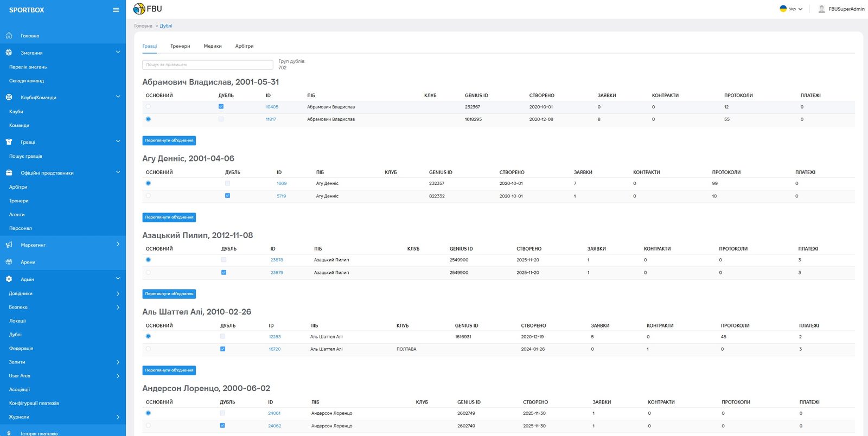
Task: Click the megaphone icon beside Маркетинг
Action: coord(9,245)
